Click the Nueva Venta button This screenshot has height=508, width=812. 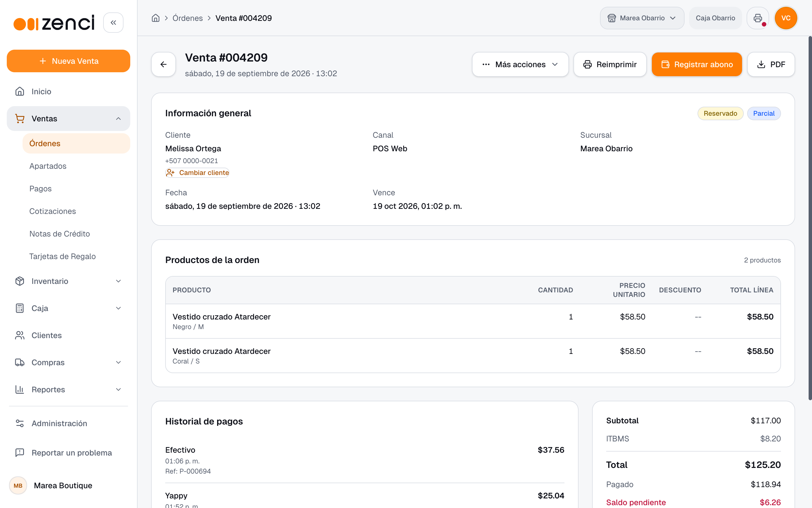pos(69,61)
